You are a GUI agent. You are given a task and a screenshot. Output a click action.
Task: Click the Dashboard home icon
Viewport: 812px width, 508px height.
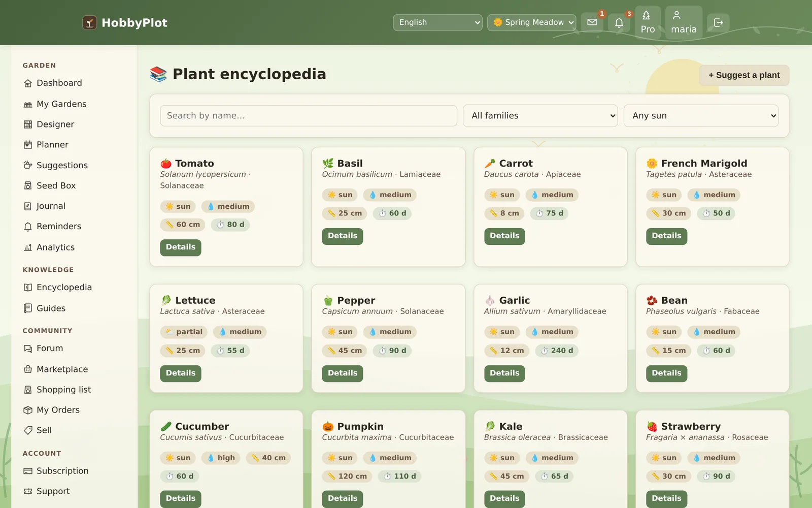coord(28,83)
